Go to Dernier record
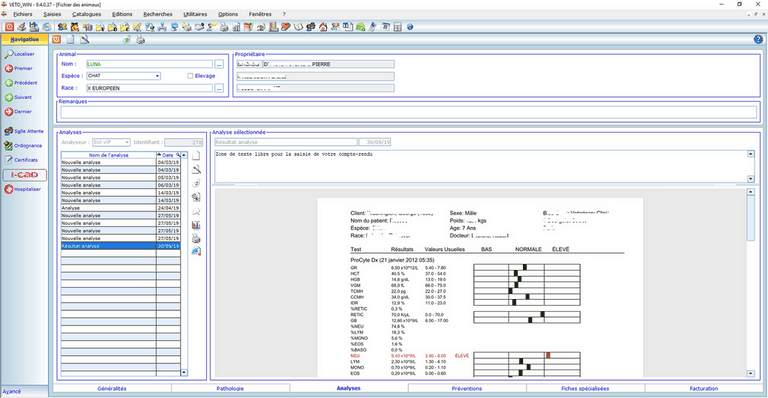The image size is (768, 398). point(18,112)
